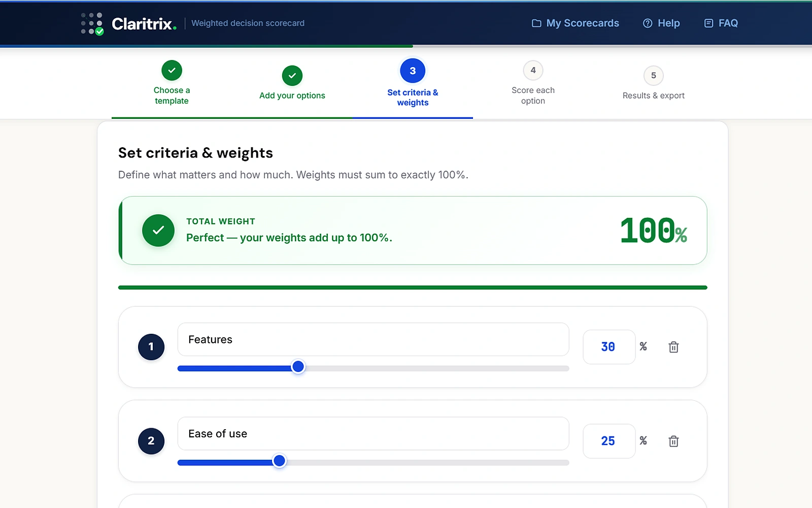Click the FAQ document icon
The image size is (812, 508).
tap(709, 23)
